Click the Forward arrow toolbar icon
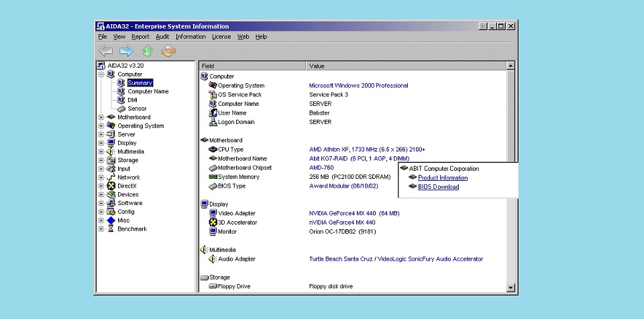The height and width of the screenshot is (319, 644). point(126,51)
